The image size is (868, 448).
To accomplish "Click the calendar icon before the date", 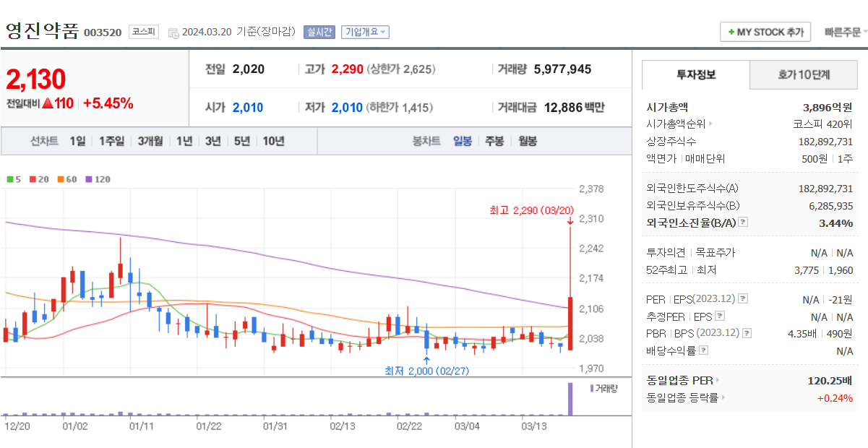I will point(173,33).
